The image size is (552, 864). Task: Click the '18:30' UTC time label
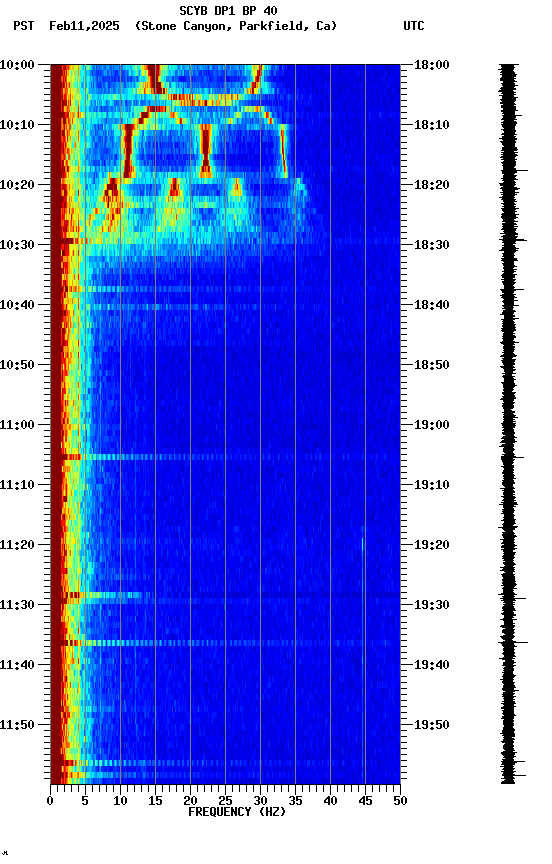432,245
